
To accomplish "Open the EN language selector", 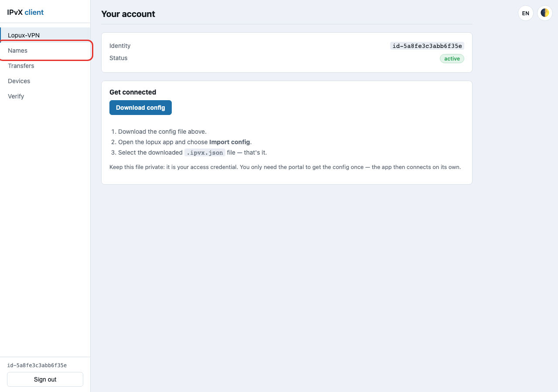I will (526, 13).
